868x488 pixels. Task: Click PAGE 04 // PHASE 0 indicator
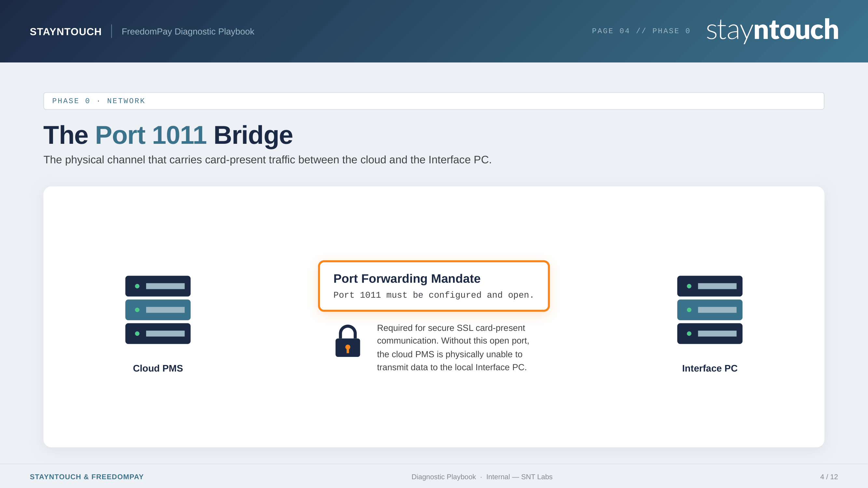(x=641, y=31)
